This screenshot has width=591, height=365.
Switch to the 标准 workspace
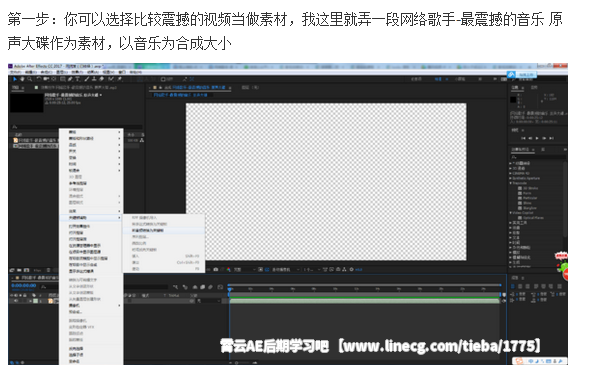point(438,79)
